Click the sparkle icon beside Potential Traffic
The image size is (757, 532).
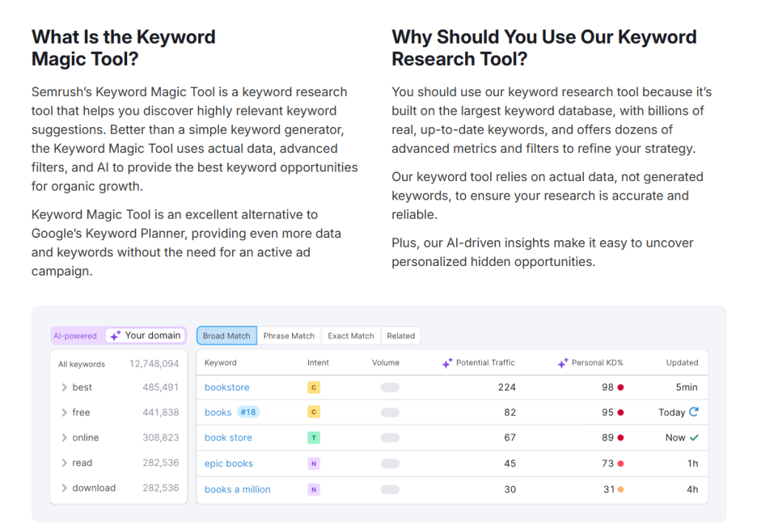coord(447,363)
